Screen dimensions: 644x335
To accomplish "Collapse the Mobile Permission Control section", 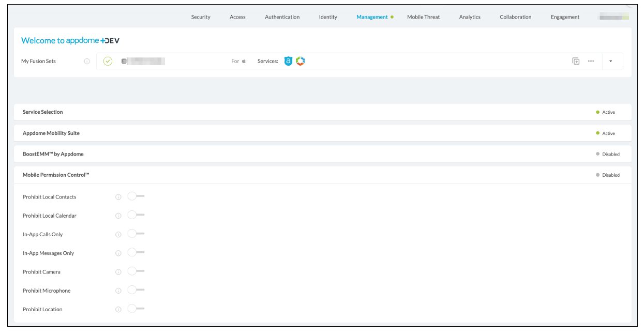I will [56, 175].
